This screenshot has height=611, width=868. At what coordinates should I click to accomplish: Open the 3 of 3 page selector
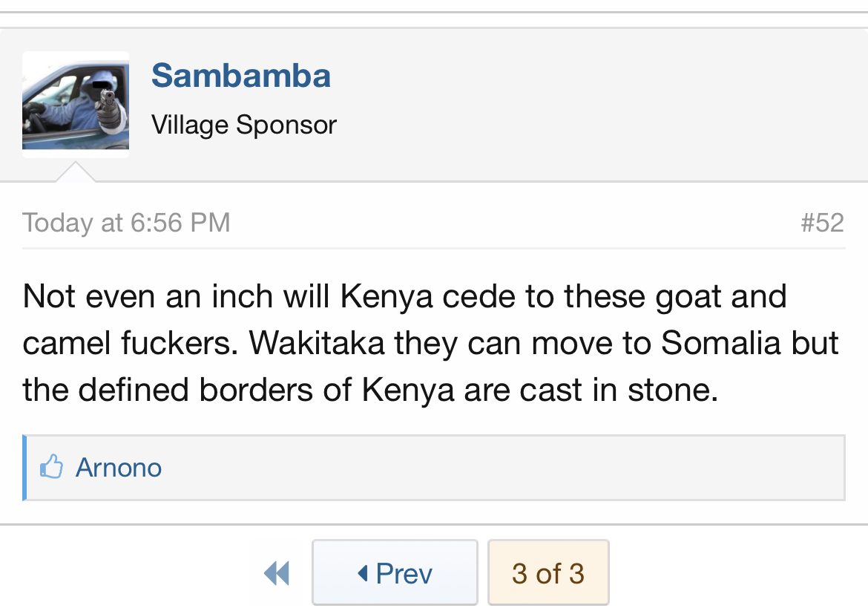[x=548, y=573]
